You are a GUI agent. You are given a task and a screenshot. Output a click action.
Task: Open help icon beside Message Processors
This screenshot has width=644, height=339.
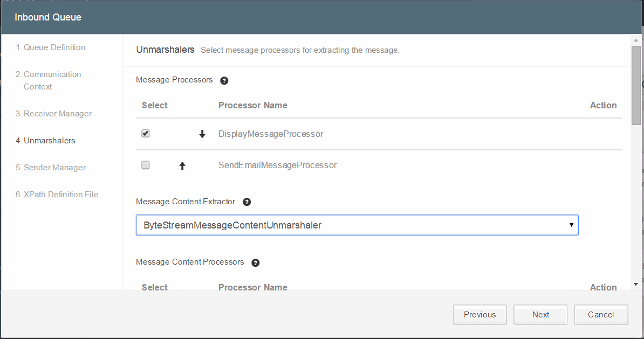[x=224, y=80]
